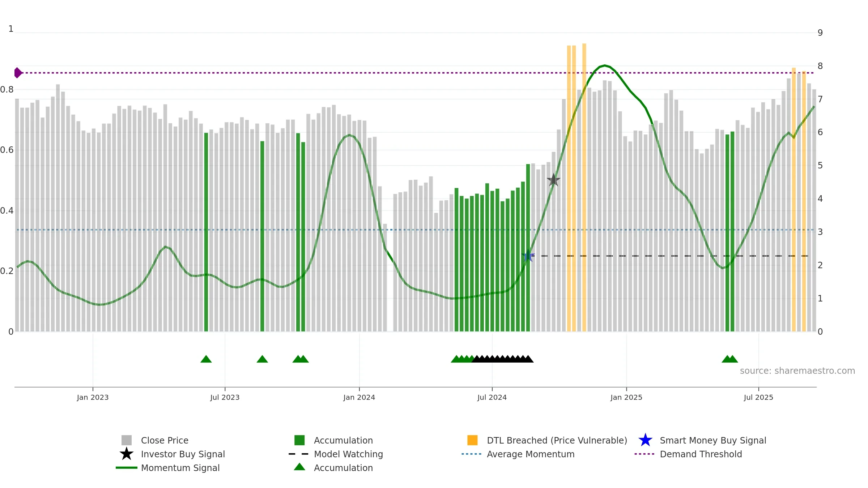Click the Jan 2024 axis label

coord(359,398)
